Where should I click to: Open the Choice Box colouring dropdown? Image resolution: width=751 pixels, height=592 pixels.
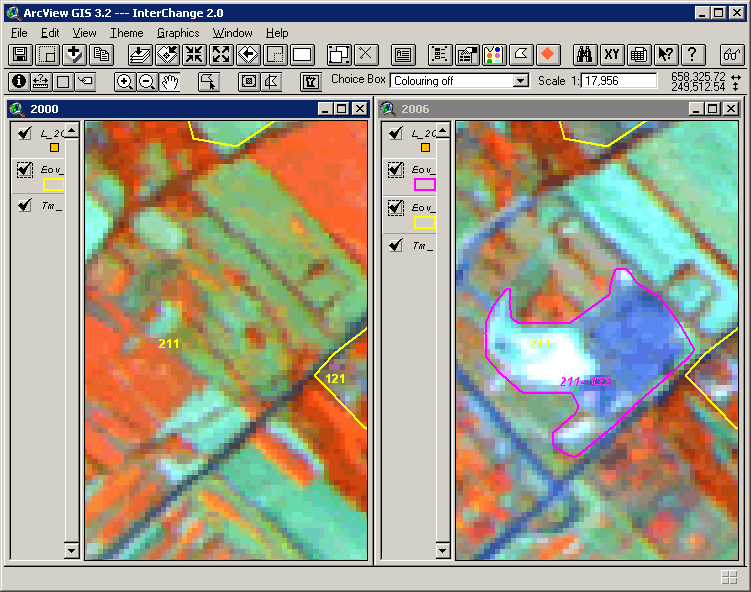[520, 81]
